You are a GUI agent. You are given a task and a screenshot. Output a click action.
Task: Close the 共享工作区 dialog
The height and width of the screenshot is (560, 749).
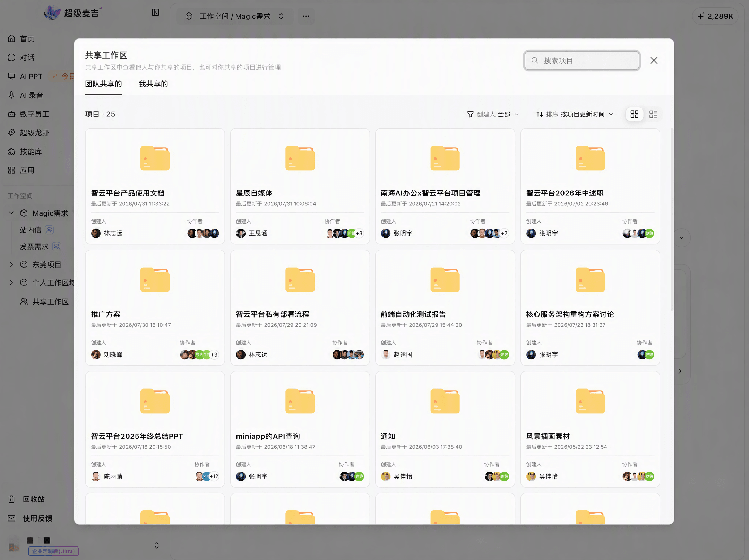(x=654, y=60)
